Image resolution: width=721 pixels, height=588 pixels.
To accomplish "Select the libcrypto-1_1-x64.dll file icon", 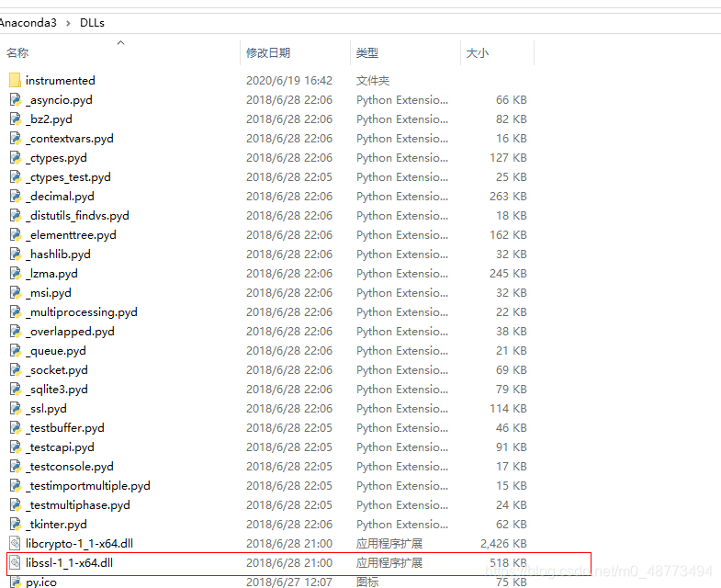I will click(16, 544).
